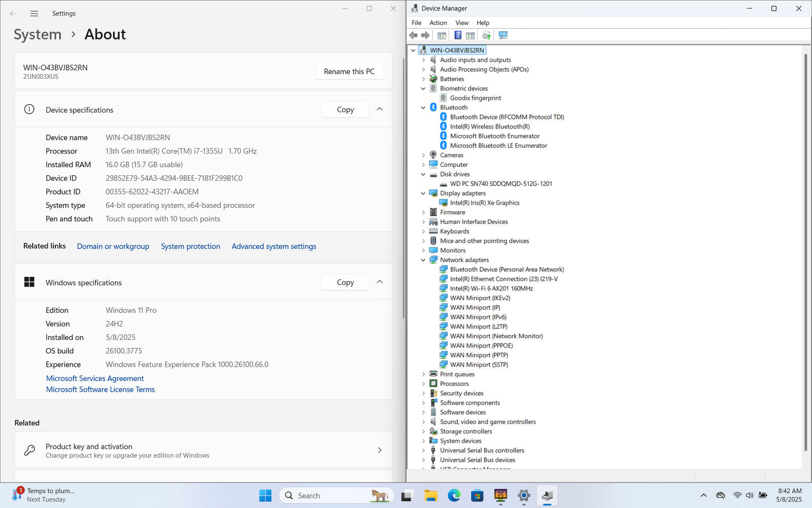Expand the Batteries category
Image resolution: width=812 pixels, height=508 pixels.
(423, 79)
